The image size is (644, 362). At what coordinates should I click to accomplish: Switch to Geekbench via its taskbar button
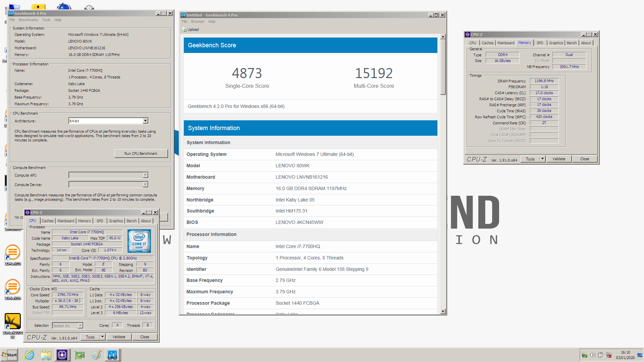click(x=112, y=355)
